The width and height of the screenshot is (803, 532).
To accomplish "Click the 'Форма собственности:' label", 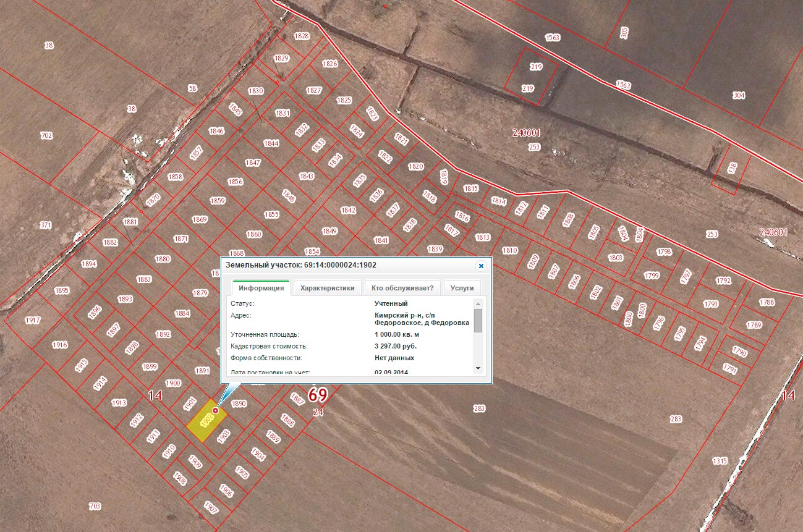I will (266, 358).
